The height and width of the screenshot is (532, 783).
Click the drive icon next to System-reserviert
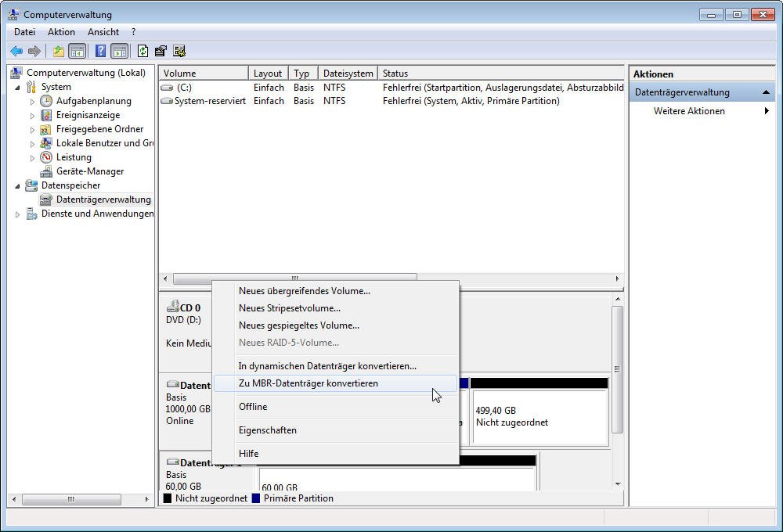coord(167,101)
